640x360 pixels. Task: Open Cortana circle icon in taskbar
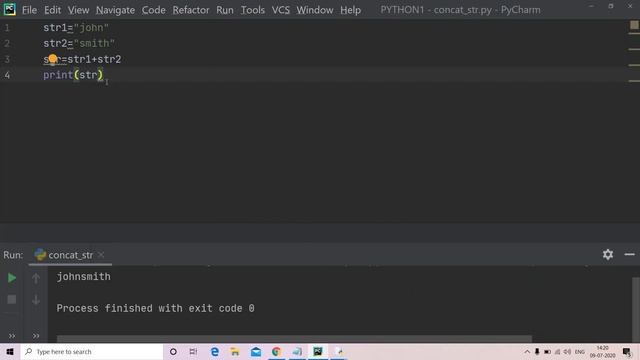point(173,351)
